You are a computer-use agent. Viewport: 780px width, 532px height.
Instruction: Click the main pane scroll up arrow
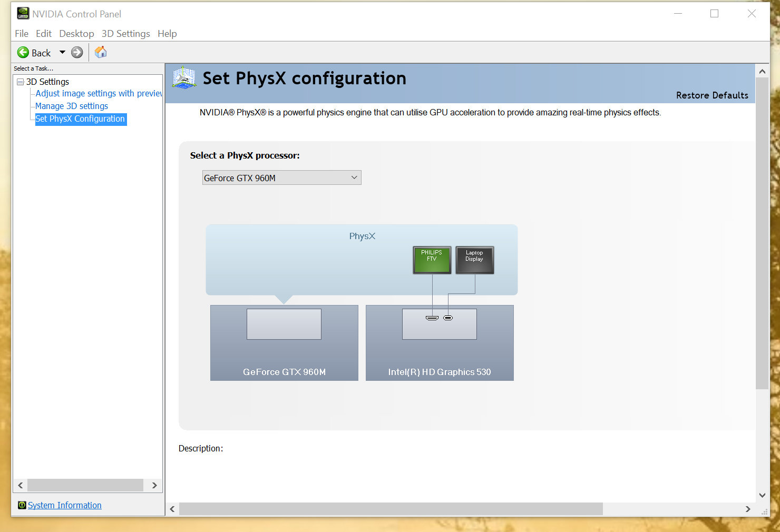[762, 71]
